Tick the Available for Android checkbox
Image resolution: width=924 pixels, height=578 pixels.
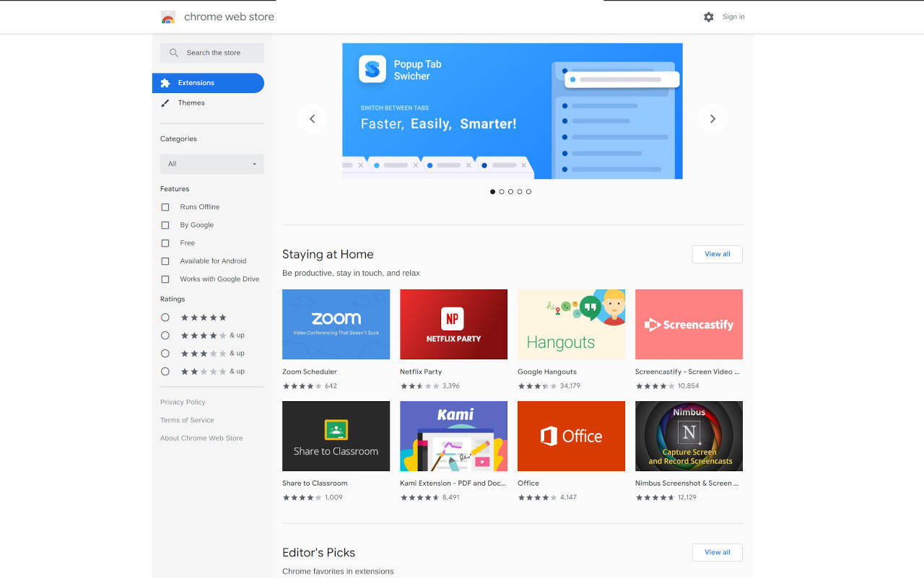[165, 261]
